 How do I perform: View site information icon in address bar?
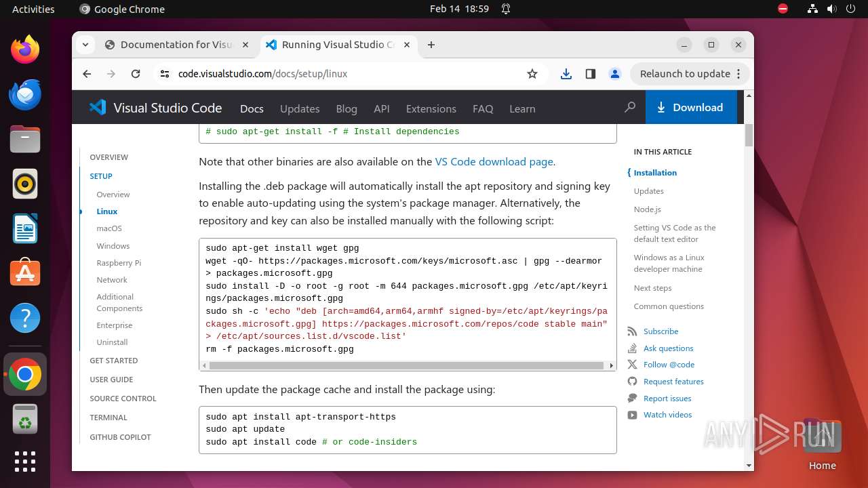pyautogui.click(x=164, y=74)
